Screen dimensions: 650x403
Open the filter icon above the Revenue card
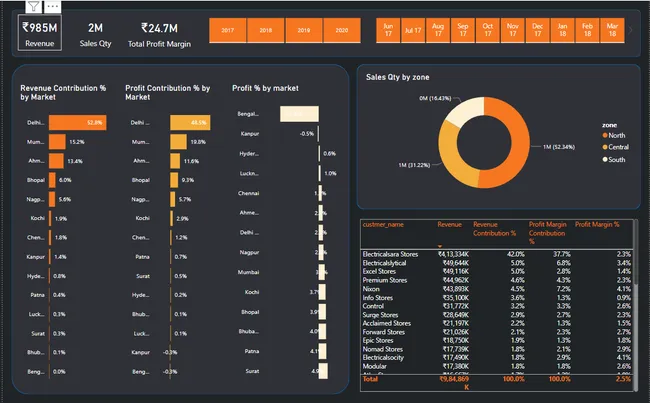[33, 7]
